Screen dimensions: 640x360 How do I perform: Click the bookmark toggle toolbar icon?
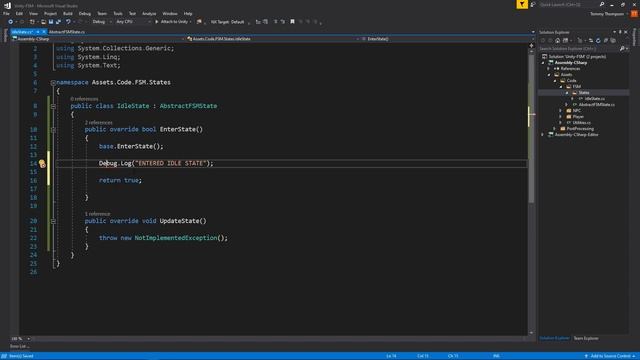tap(292, 22)
